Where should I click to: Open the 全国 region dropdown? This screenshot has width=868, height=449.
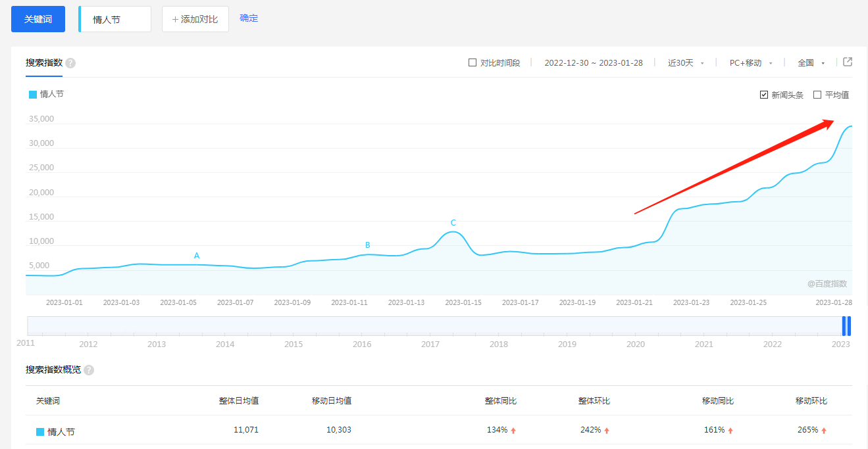point(811,63)
